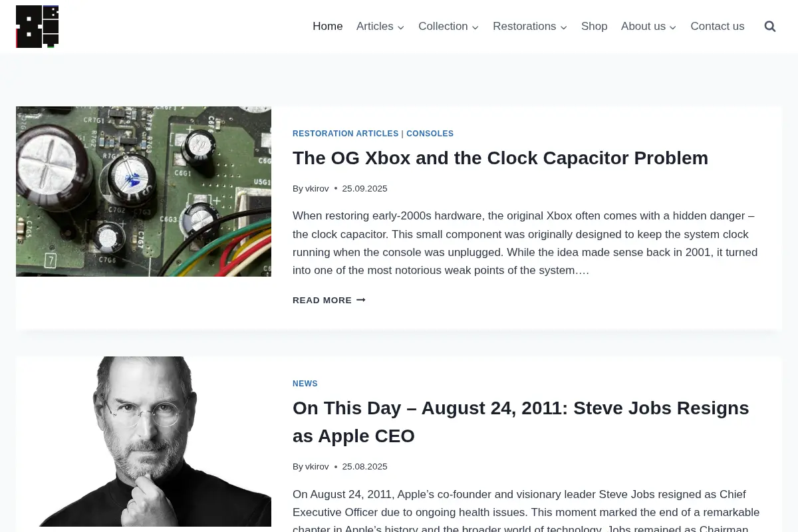Expand the Restorations submenu chevron
Viewport: 798px width, 532px height.
point(564,27)
